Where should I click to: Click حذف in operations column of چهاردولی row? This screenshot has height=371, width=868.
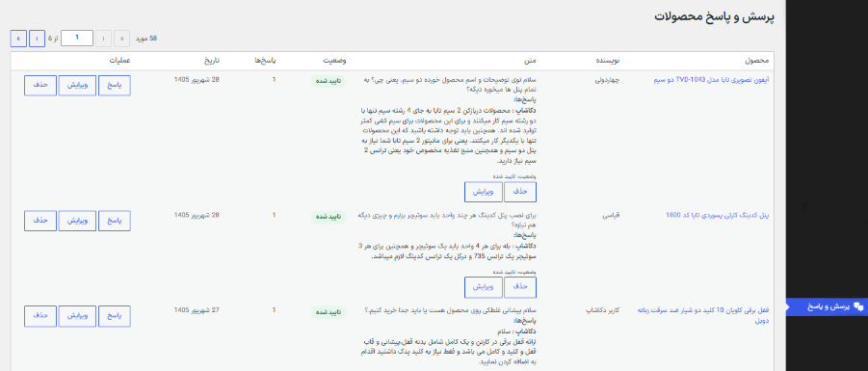pos(40,85)
